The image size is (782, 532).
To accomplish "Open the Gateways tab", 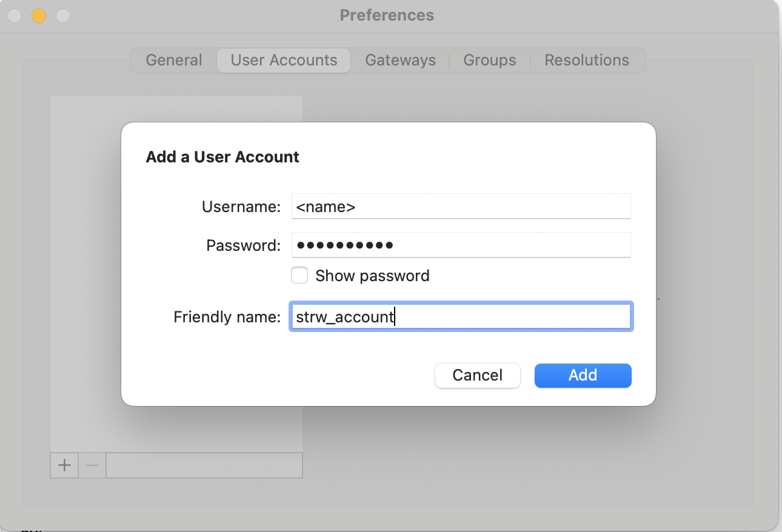I will click(x=400, y=61).
